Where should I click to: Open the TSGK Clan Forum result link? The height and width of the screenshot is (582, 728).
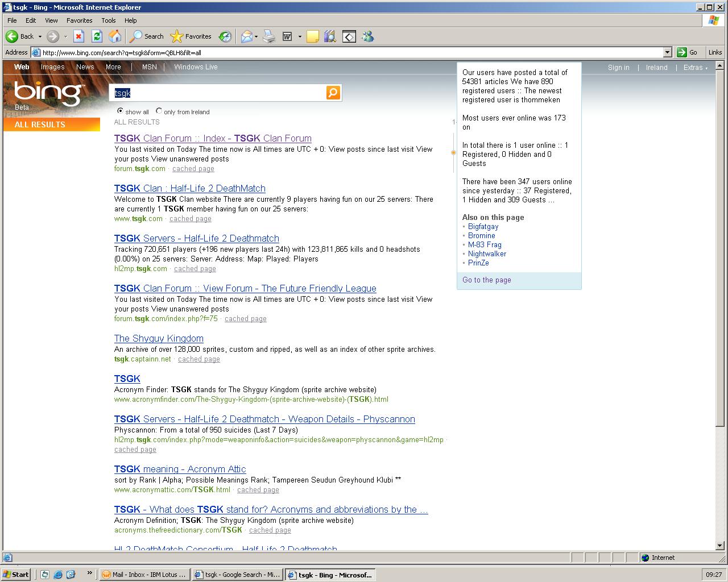click(213, 138)
